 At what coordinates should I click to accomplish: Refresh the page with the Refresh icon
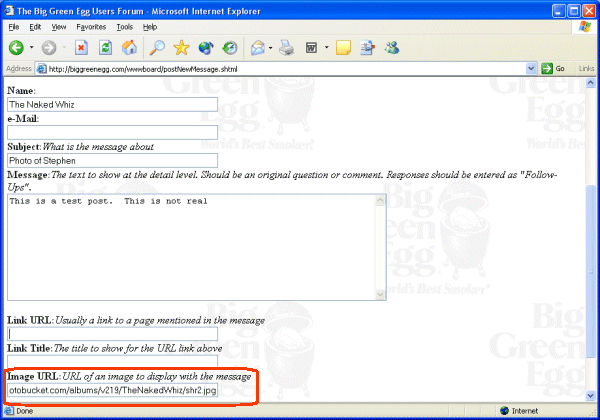tap(105, 48)
